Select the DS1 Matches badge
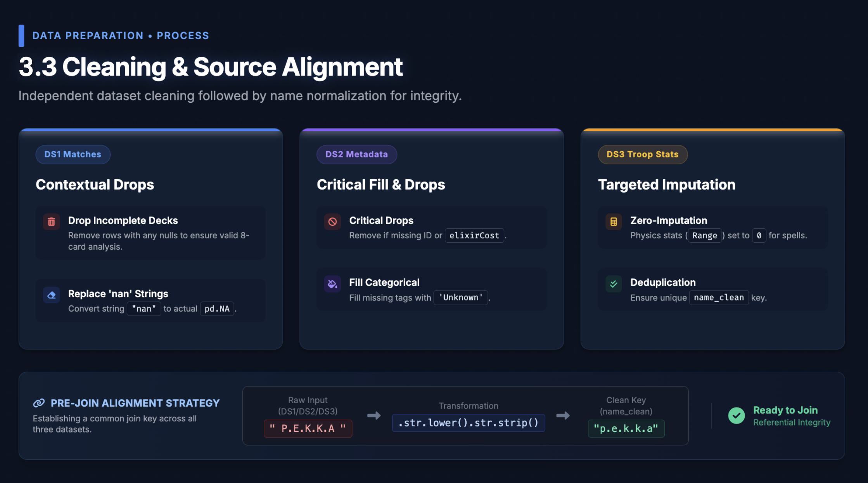 coord(73,154)
